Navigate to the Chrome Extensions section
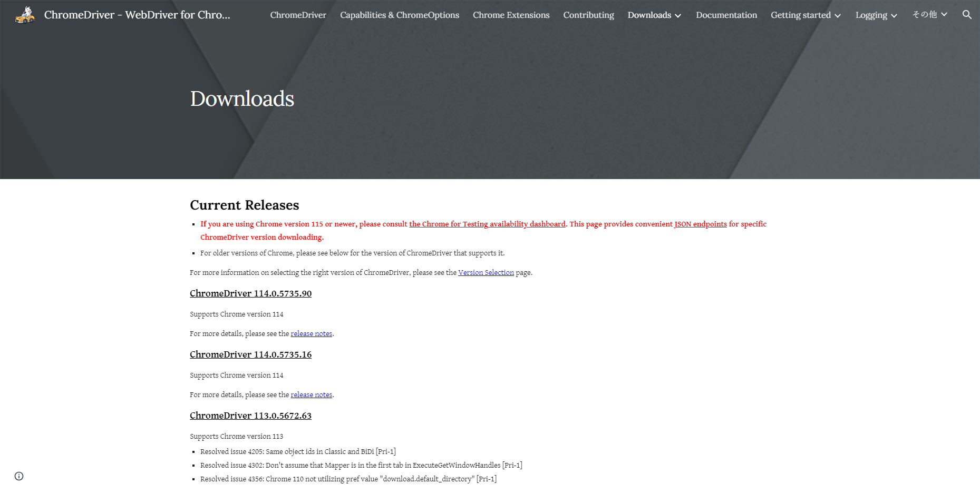 [x=511, y=15]
